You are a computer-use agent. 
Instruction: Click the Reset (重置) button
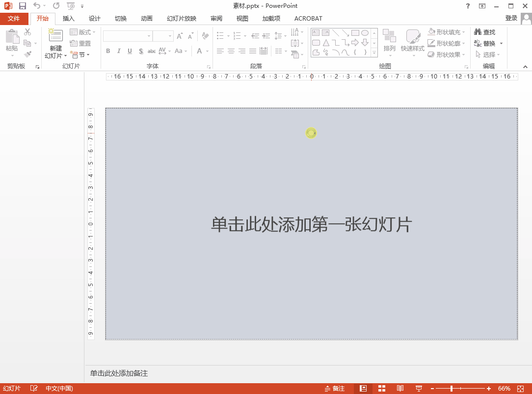pyautogui.click(x=80, y=43)
